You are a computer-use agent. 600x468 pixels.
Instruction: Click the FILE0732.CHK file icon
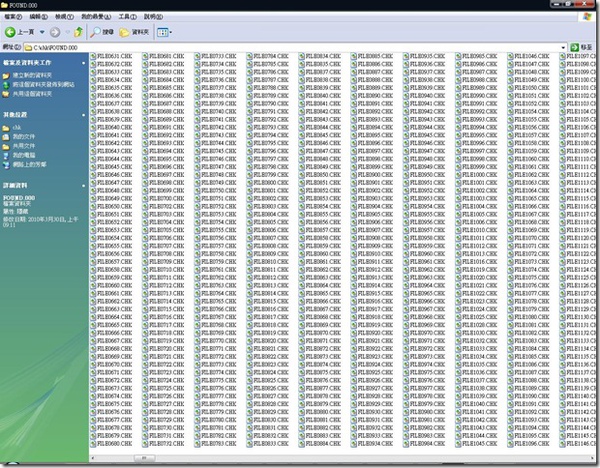tap(145, 444)
